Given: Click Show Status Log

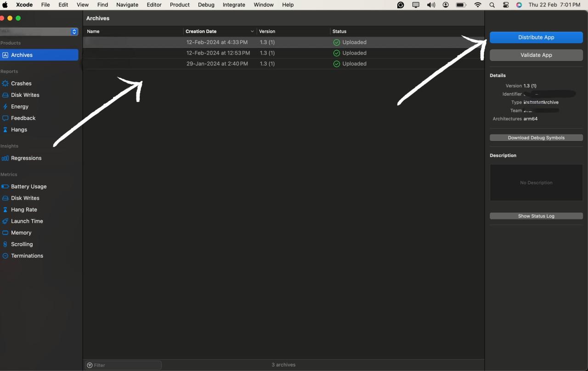Looking at the screenshot, I should 536,216.
